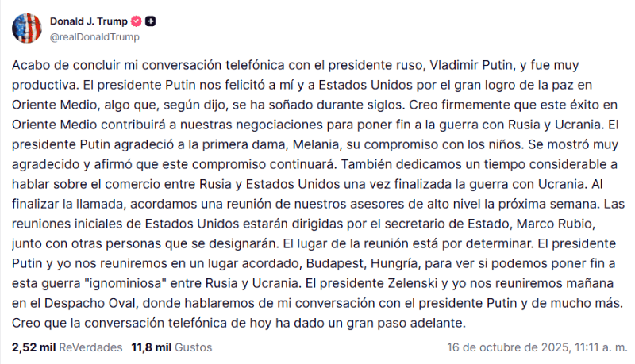This screenshot has width=635, height=364.
Task: Click the post text body paragraph
Action: [x=317, y=193]
